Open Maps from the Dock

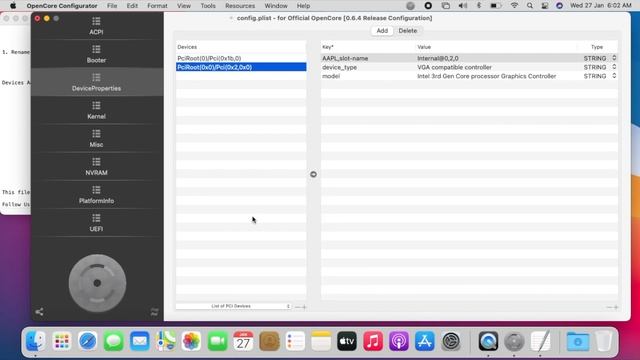(165, 341)
